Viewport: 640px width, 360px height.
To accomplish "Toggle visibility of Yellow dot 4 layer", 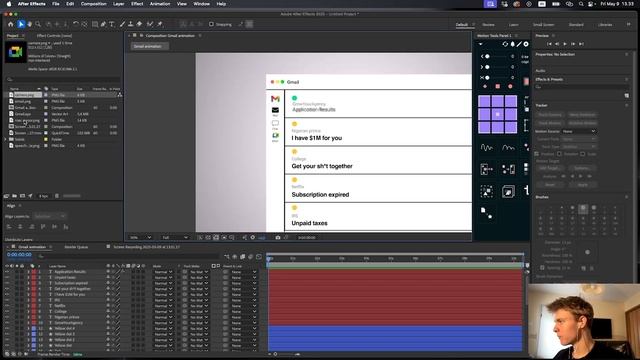I will 7,329.
